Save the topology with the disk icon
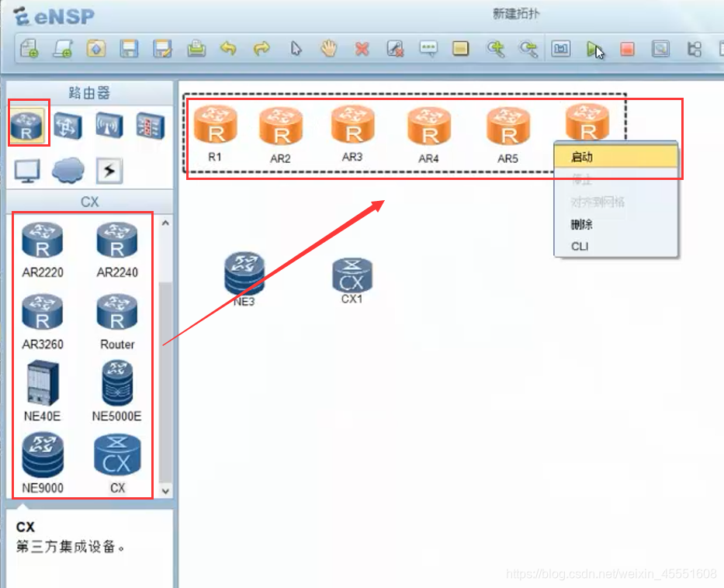The height and width of the screenshot is (588, 724). (x=130, y=48)
